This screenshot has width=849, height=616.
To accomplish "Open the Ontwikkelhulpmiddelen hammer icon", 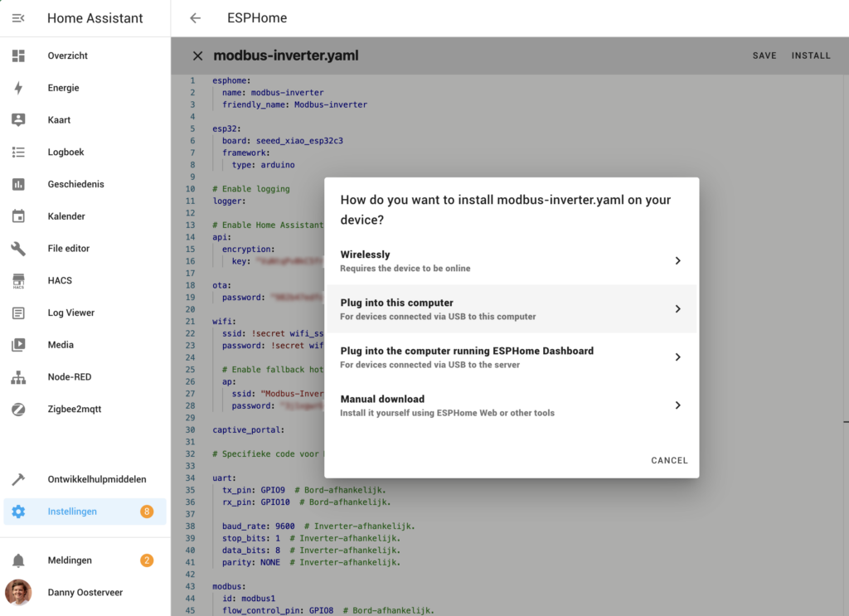I will (x=18, y=479).
